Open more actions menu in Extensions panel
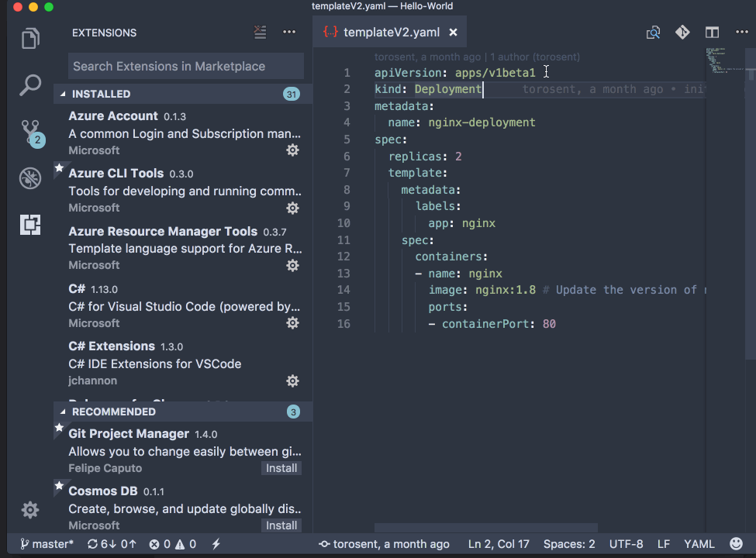 pos(289,32)
